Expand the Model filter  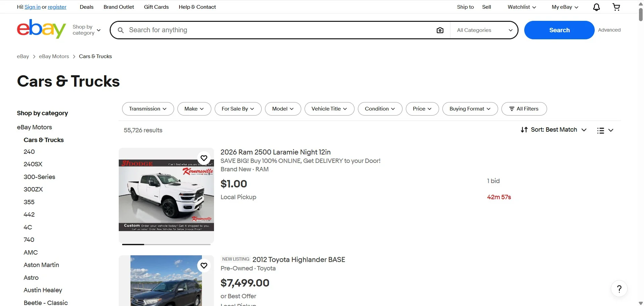click(283, 109)
